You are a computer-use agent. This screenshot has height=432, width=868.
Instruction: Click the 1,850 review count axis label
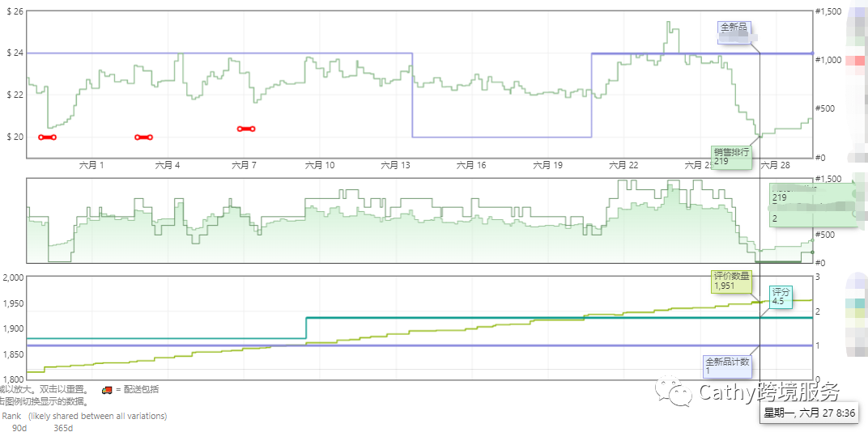pos(13,354)
